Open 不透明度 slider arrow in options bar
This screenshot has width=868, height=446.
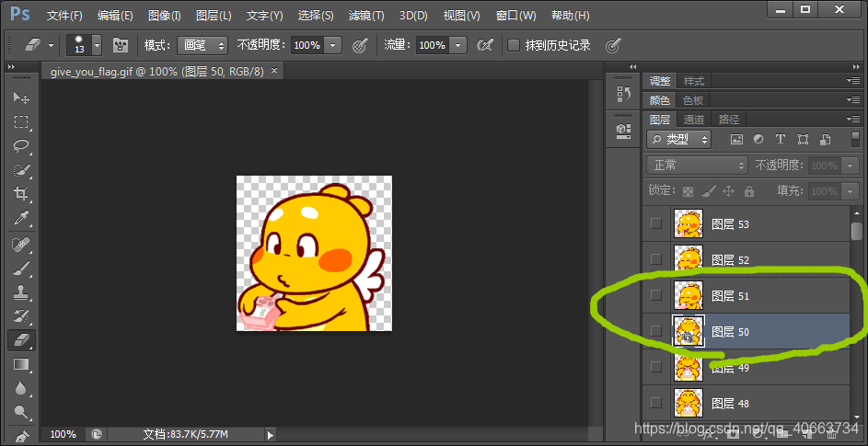tap(332, 45)
